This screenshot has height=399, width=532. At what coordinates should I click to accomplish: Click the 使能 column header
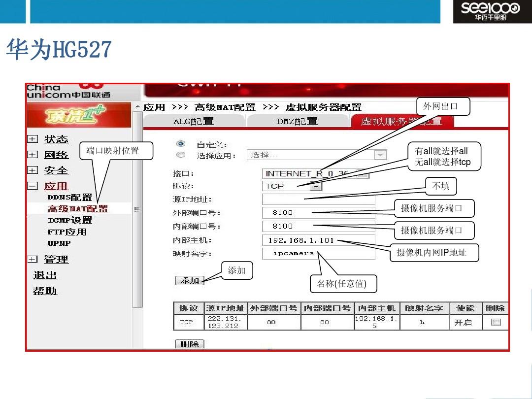tap(465, 308)
